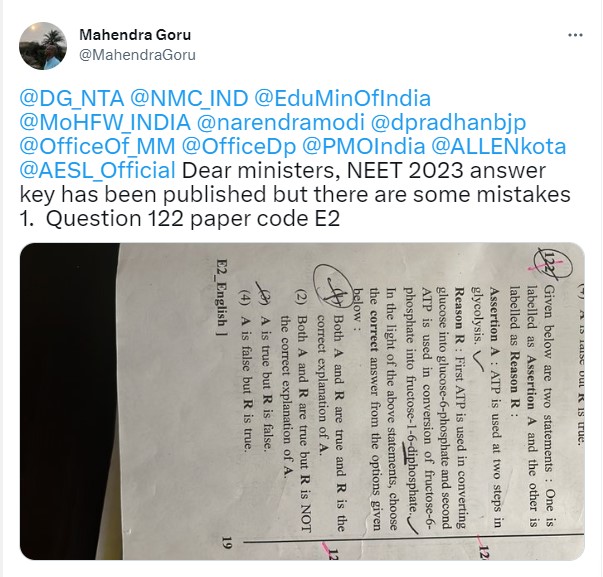Open Mahendra Goru's profile picture
The width and height of the screenshot is (603, 577).
43,46
